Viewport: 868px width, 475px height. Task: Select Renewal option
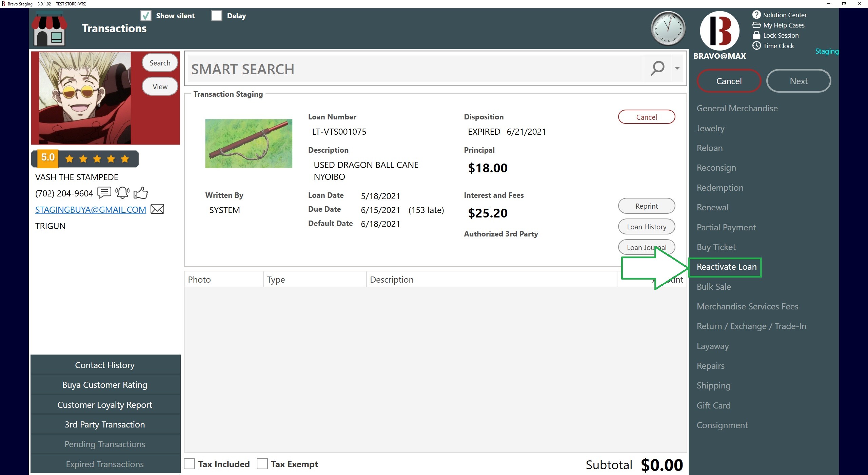[712, 207]
